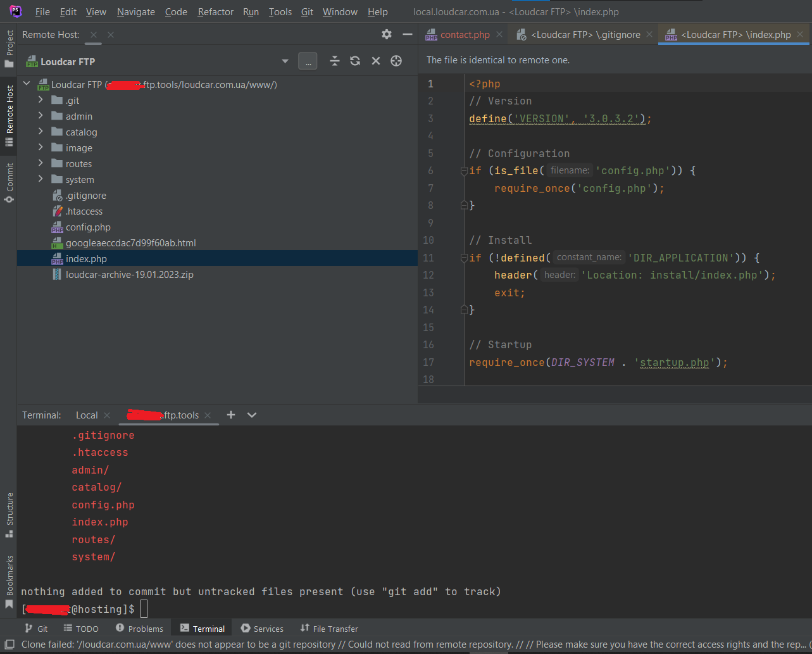Open the Refactor menu

click(215, 12)
